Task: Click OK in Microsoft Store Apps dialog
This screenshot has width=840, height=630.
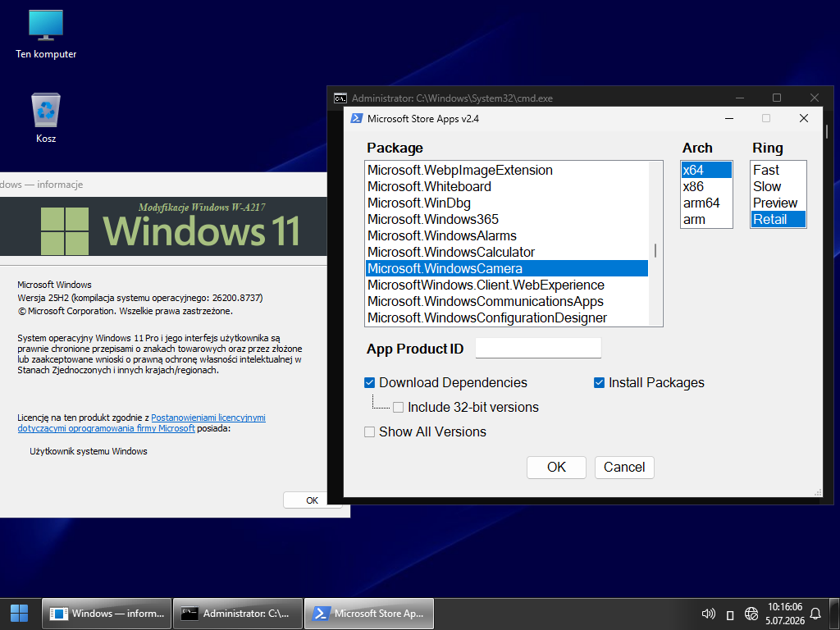Action: [556, 467]
